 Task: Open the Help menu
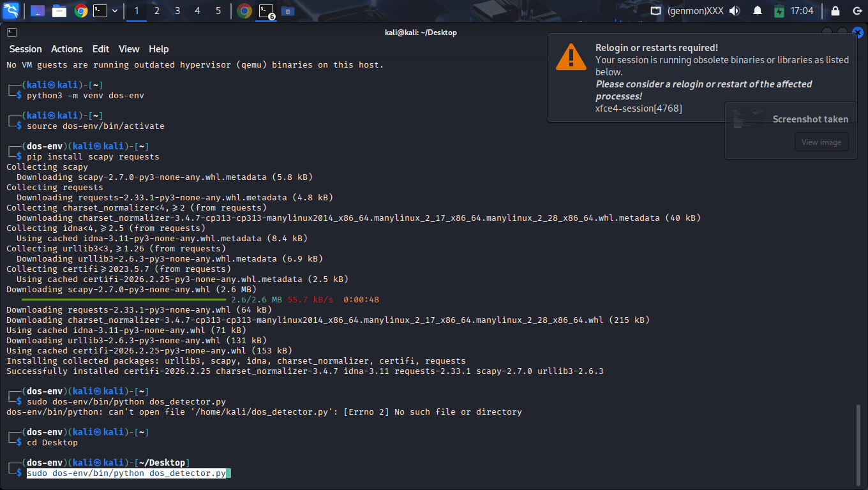click(159, 49)
